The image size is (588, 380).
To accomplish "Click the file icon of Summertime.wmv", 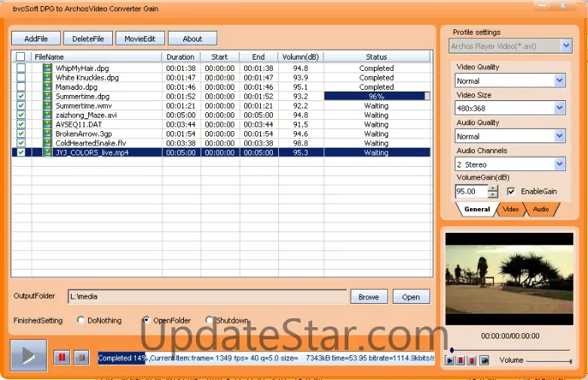I will [47, 106].
